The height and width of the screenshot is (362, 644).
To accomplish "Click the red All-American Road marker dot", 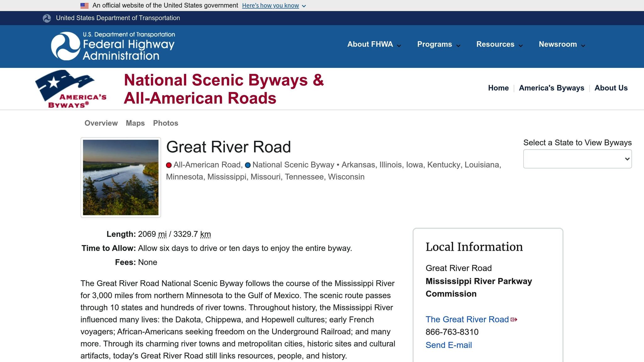I will pyautogui.click(x=169, y=165).
